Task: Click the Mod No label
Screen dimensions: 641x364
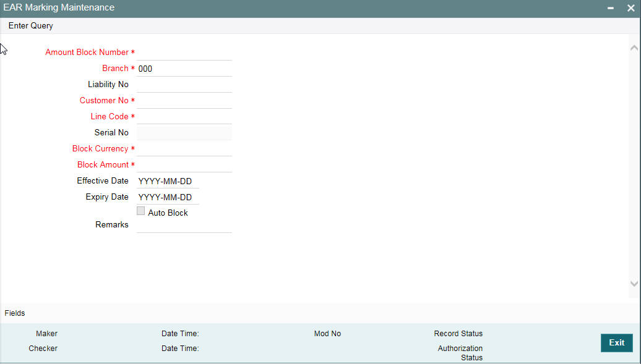Action: click(x=327, y=334)
